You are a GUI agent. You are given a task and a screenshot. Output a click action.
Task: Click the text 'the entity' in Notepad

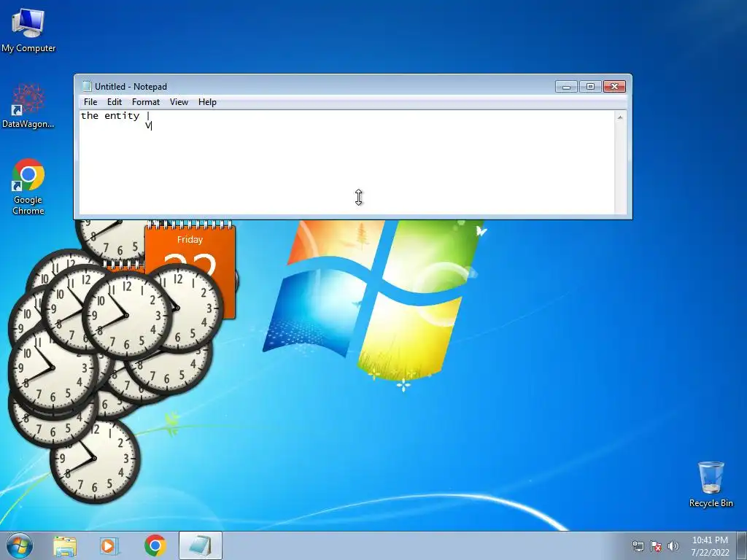[x=110, y=116]
